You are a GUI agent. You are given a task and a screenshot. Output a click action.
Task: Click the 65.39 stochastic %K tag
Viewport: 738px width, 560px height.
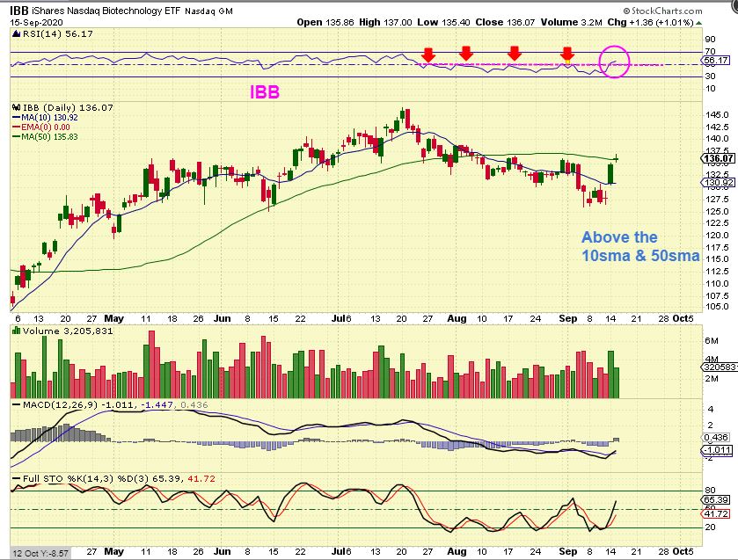[716, 499]
